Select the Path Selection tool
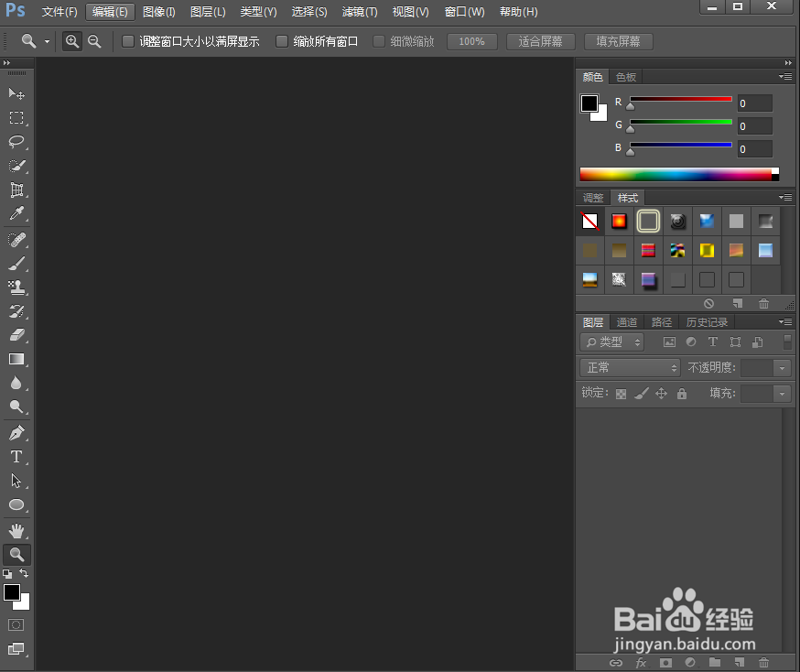This screenshot has height=672, width=800. tap(16, 481)
